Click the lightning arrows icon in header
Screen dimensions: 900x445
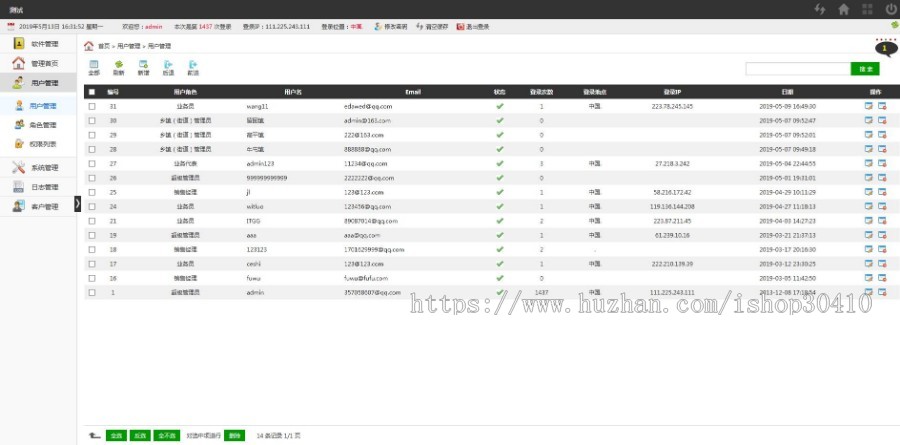(x=820, y=9)
